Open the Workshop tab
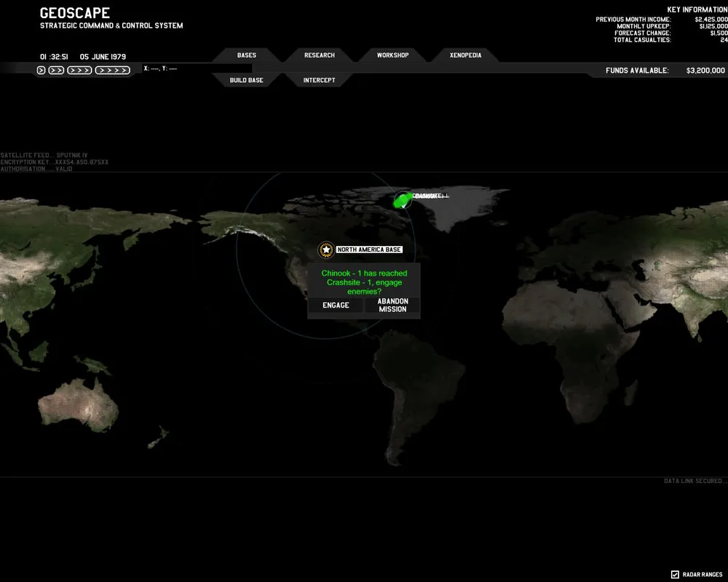This screenshot has height=582, width=728. pos(393,55)
